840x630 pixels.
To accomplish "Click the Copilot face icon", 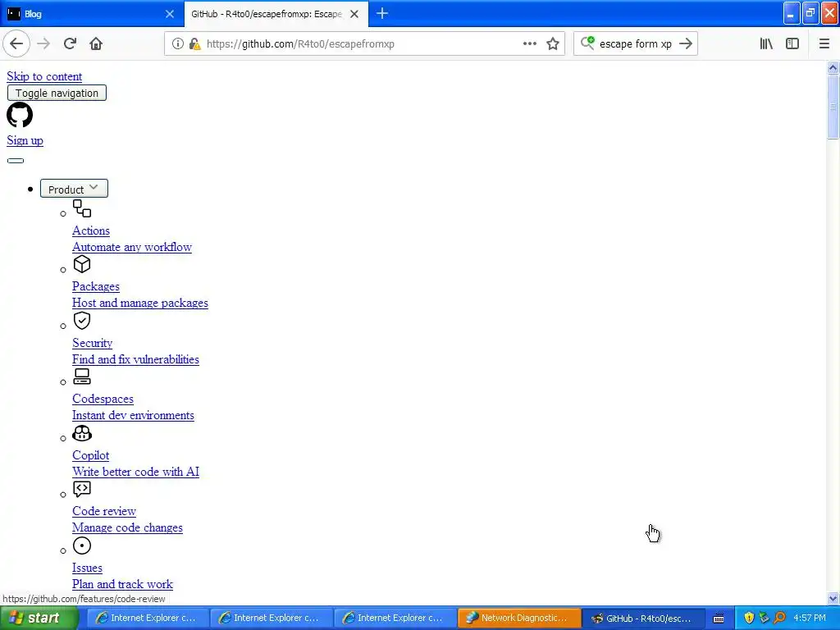I will coord(82,433).
